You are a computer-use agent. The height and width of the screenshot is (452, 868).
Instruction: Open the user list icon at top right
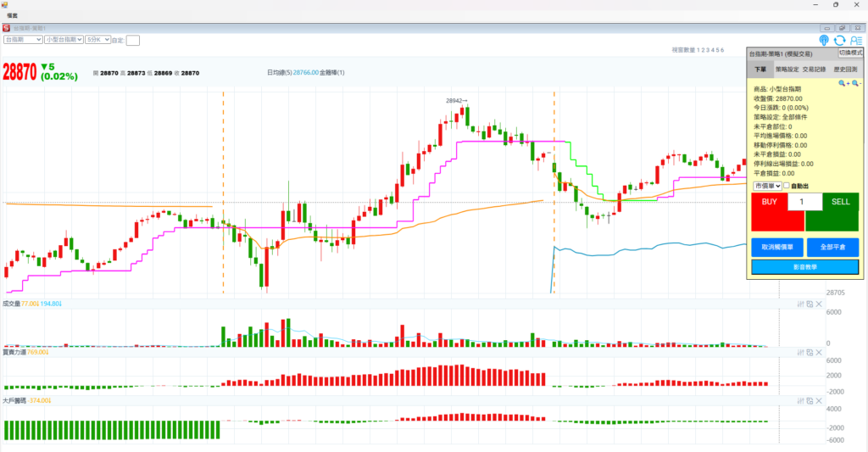point(855,40)
